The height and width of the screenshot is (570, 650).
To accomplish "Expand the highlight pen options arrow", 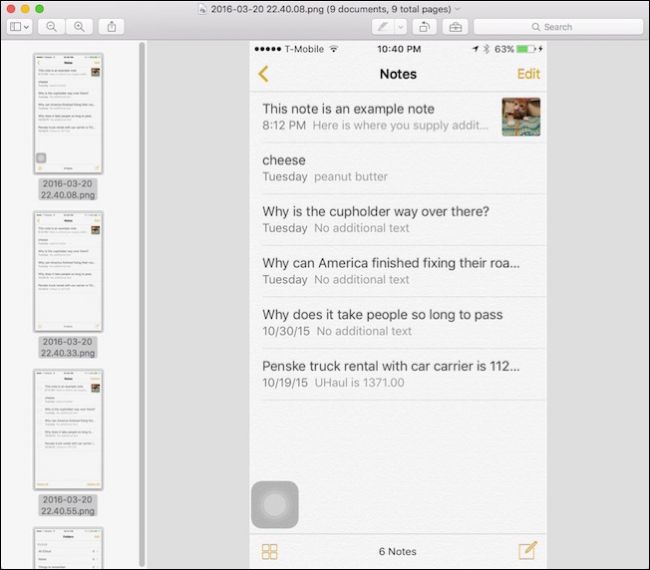I will pos(400,27).
